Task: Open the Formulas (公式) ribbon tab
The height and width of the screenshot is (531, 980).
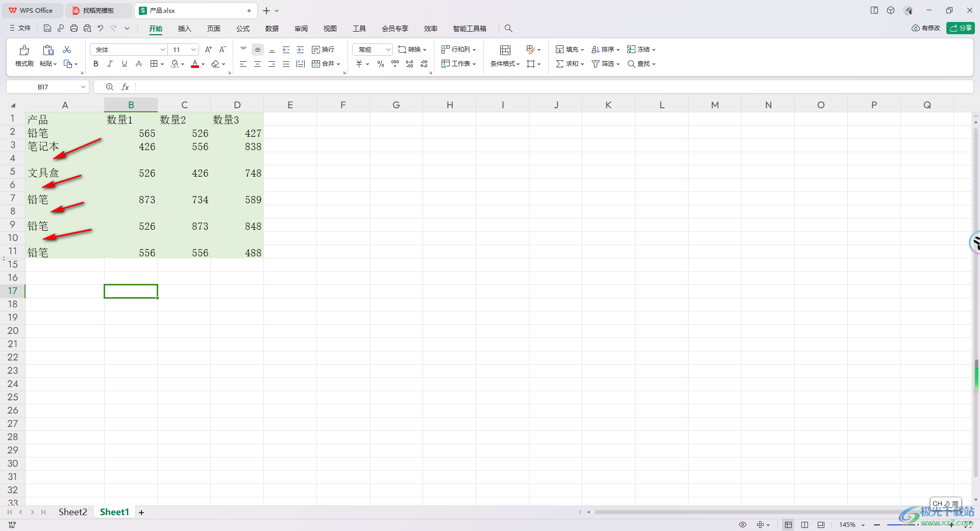Action: [x=243, y=29]
